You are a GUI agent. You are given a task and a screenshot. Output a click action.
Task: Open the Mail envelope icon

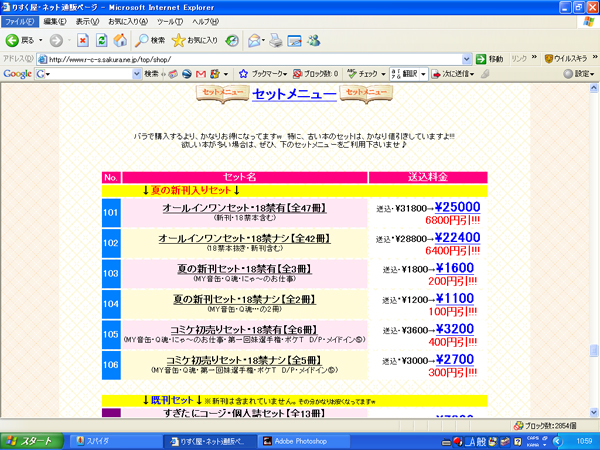point(254,40)
